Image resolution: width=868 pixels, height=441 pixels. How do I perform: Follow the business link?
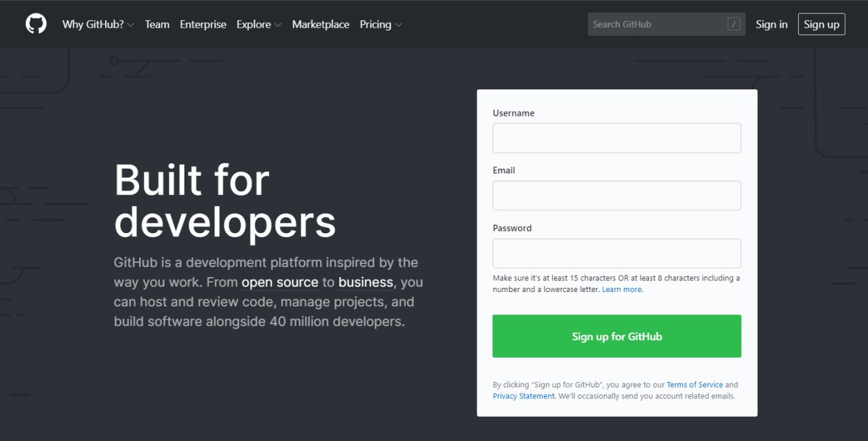coord(366,282)
